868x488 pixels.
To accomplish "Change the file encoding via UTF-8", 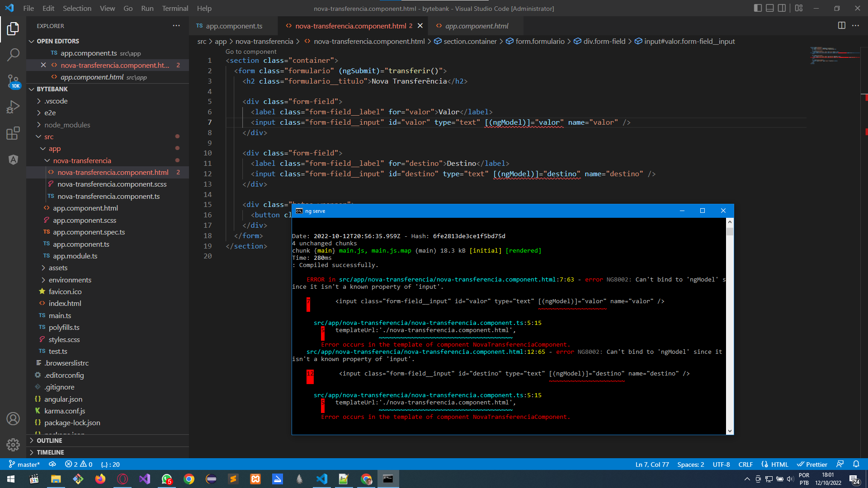I will coord(721,465).
